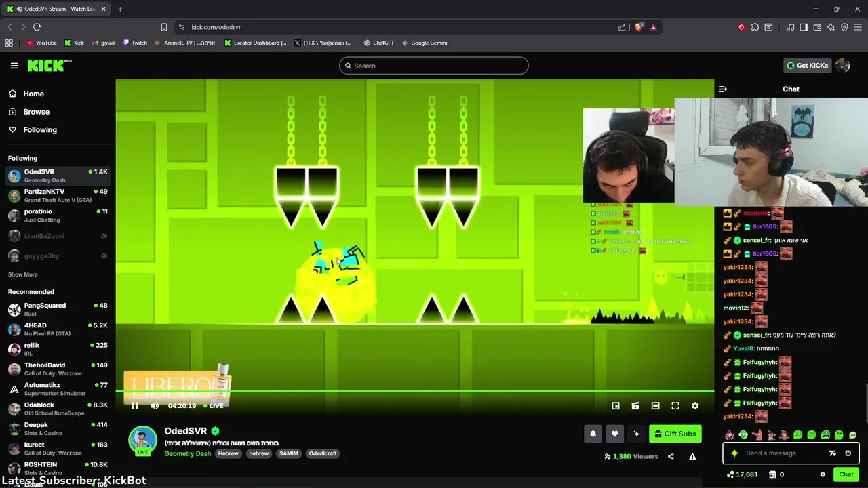Click the Hebrew language tag

229,453
